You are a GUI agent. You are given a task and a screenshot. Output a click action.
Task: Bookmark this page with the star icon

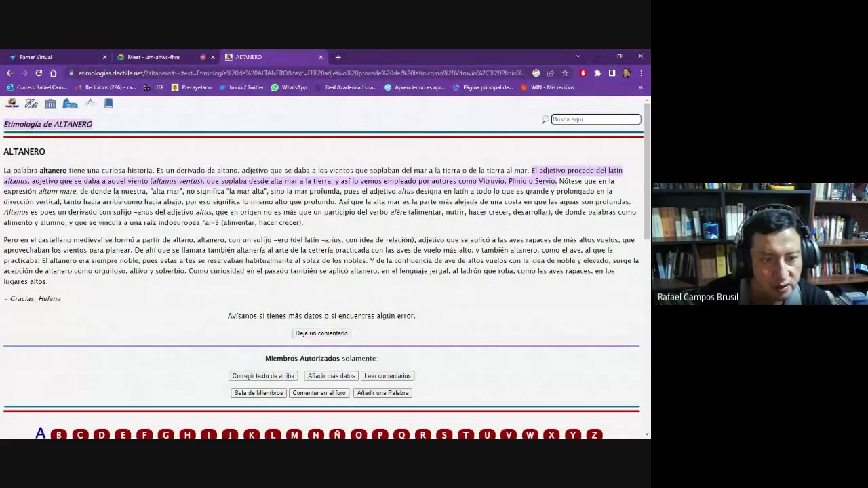click(565, 73)
